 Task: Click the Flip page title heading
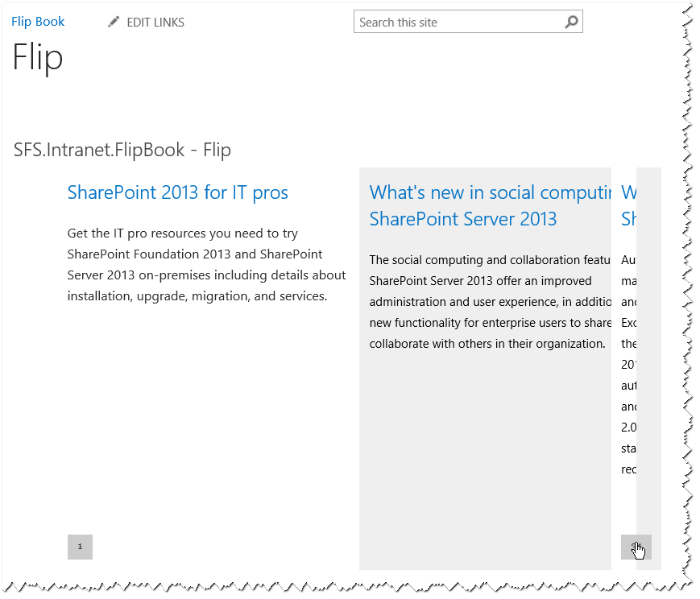pyautogui.click(x=38, y=57)
